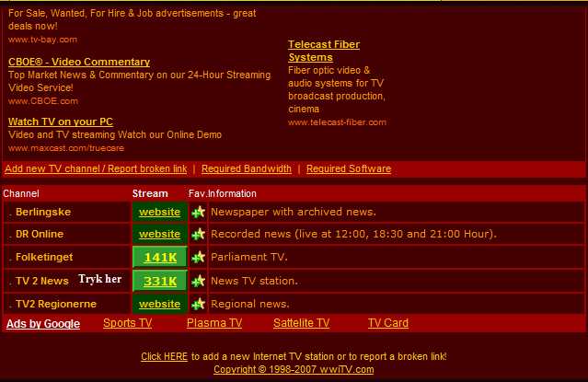Image resolution: width=588 pixels, height=382 pixels.
Task: Select DR Online channel name
Action: tap(40, 234)
